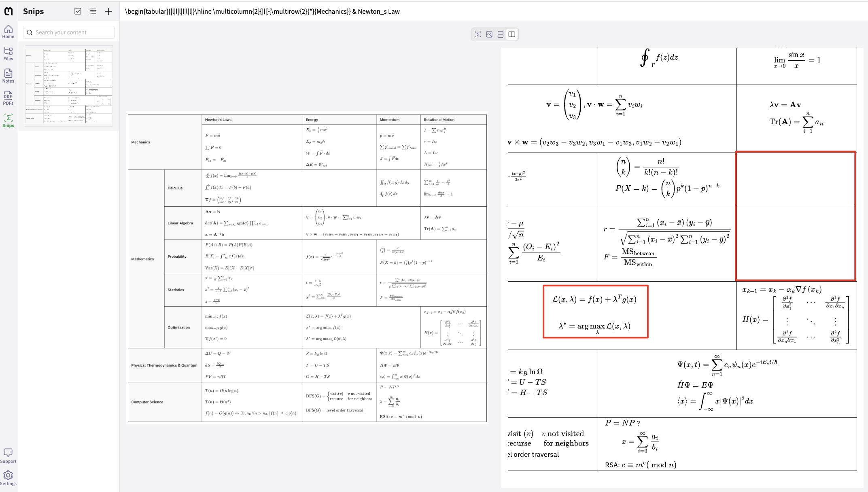
Task: Click the Mathpix logo icon
Action: point(8,11)
